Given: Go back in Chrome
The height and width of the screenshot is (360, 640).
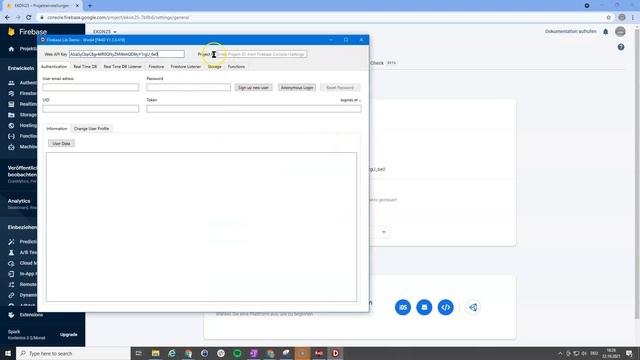Looking at the screenshot, I should pos(7,18).
